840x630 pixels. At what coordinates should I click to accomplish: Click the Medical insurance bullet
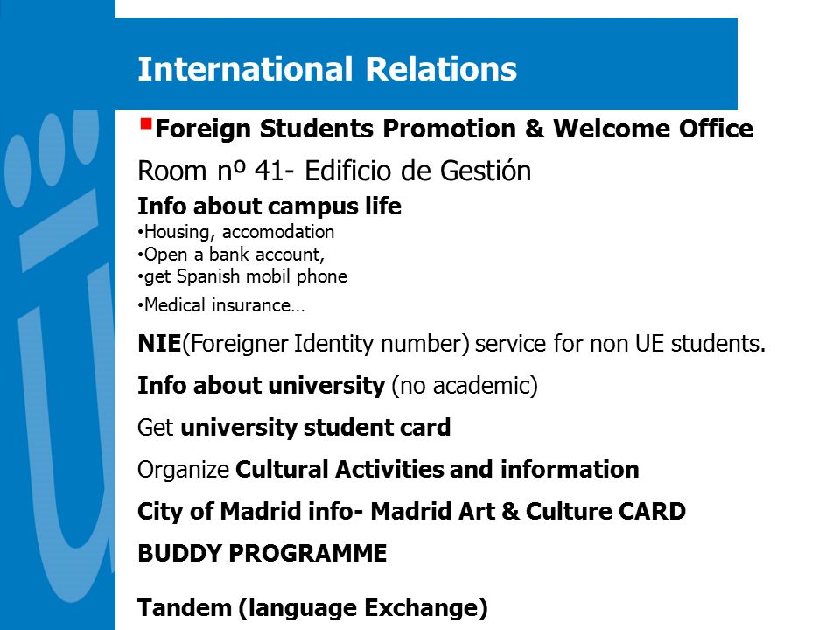[x=221, y=305]
